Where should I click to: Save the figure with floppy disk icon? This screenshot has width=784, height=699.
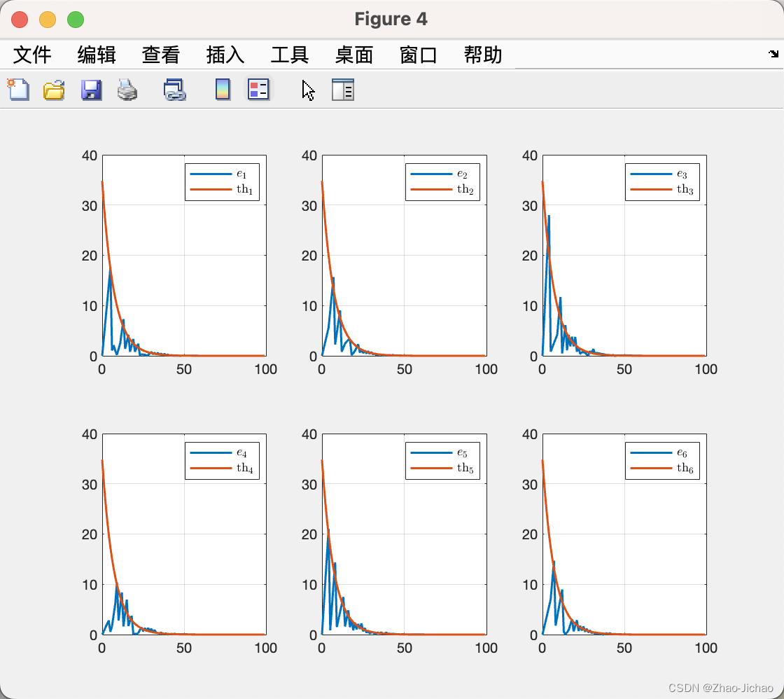tap(92, 90)
